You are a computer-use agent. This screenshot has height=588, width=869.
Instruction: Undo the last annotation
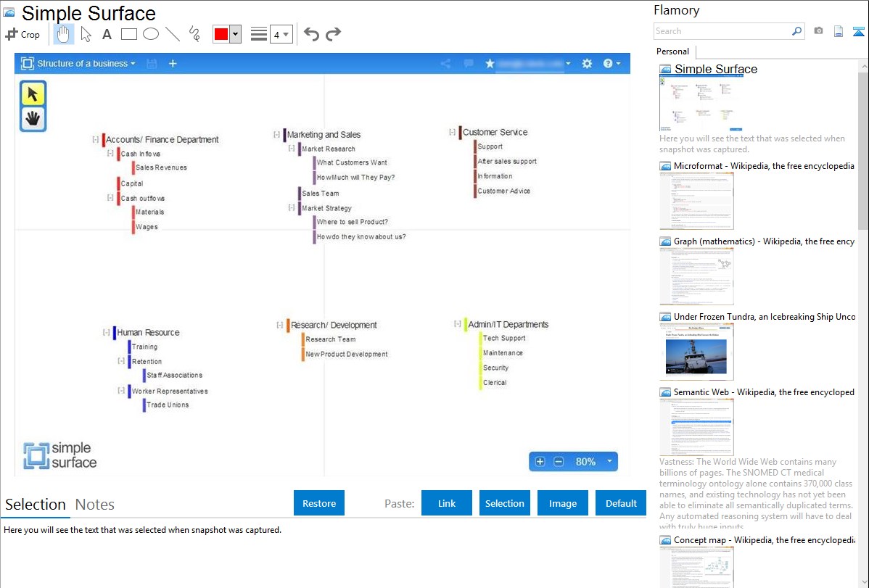311,34
